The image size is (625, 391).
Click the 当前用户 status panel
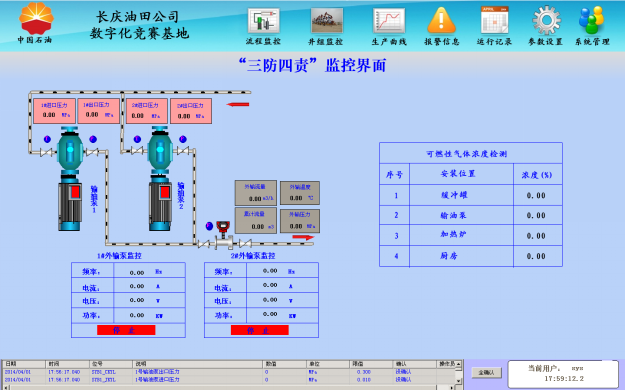pos(563,374)
